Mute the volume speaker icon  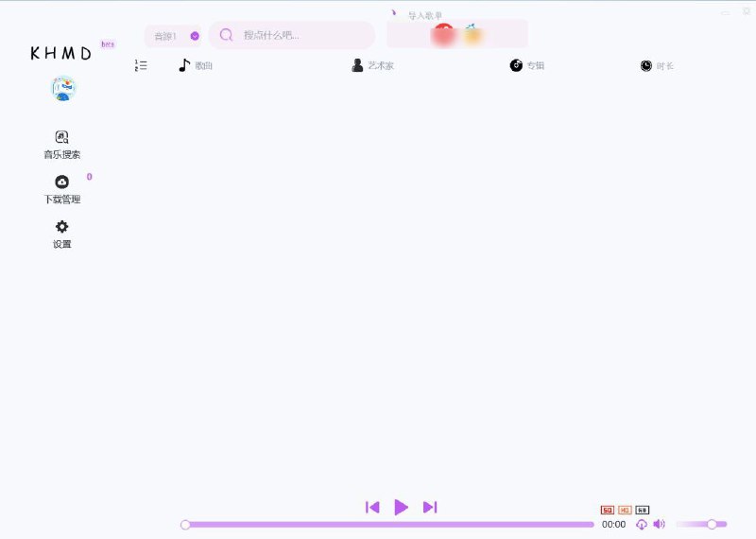[659, 524]
